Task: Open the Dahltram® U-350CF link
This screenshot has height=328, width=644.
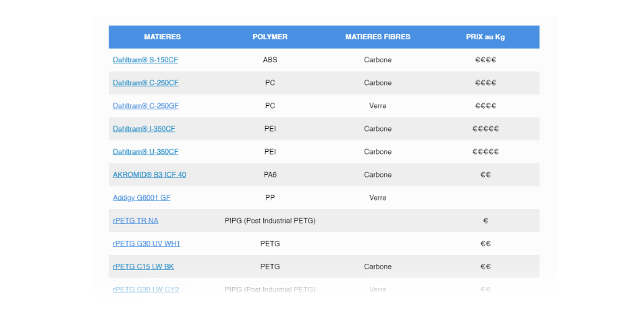Action: coord(145,152)
